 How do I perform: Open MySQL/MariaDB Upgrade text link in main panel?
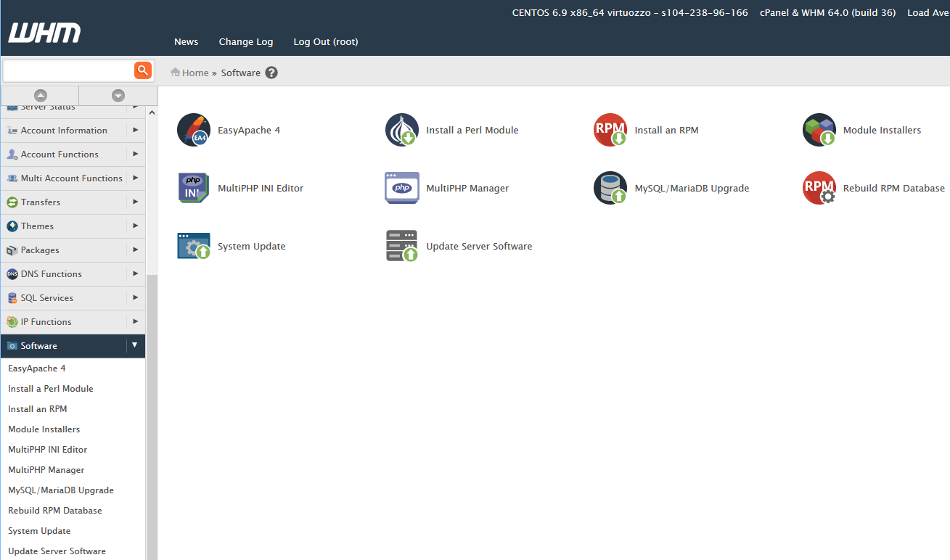tap(692, 189)
